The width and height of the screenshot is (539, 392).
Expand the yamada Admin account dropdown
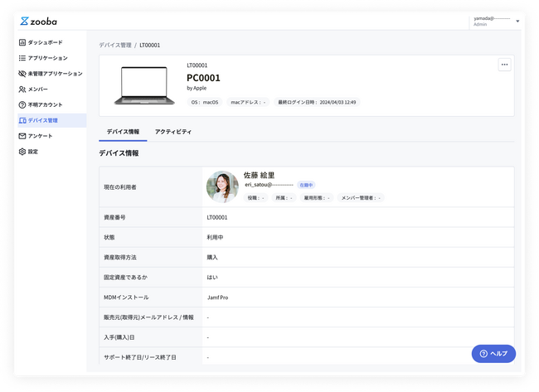pos(517,21)
